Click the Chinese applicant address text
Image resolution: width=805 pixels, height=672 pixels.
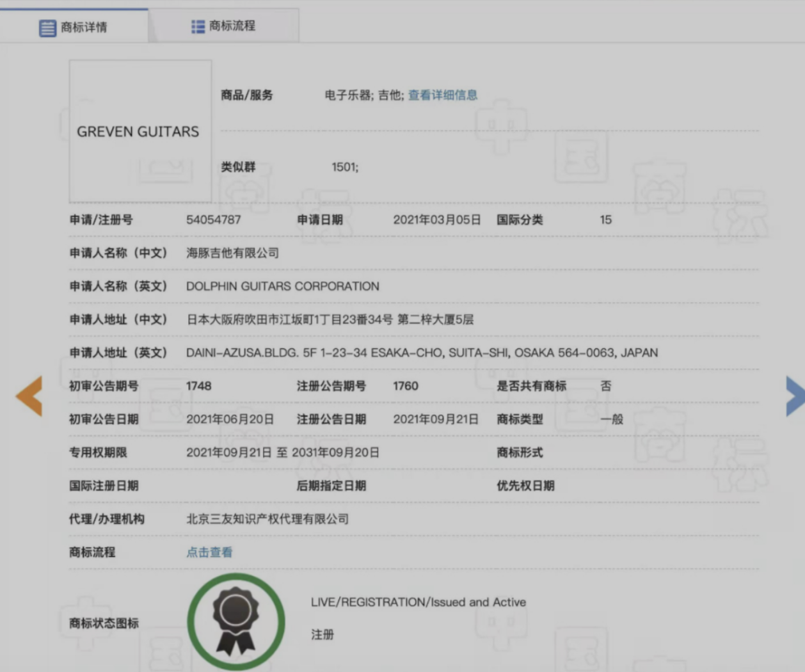point(330,320)
